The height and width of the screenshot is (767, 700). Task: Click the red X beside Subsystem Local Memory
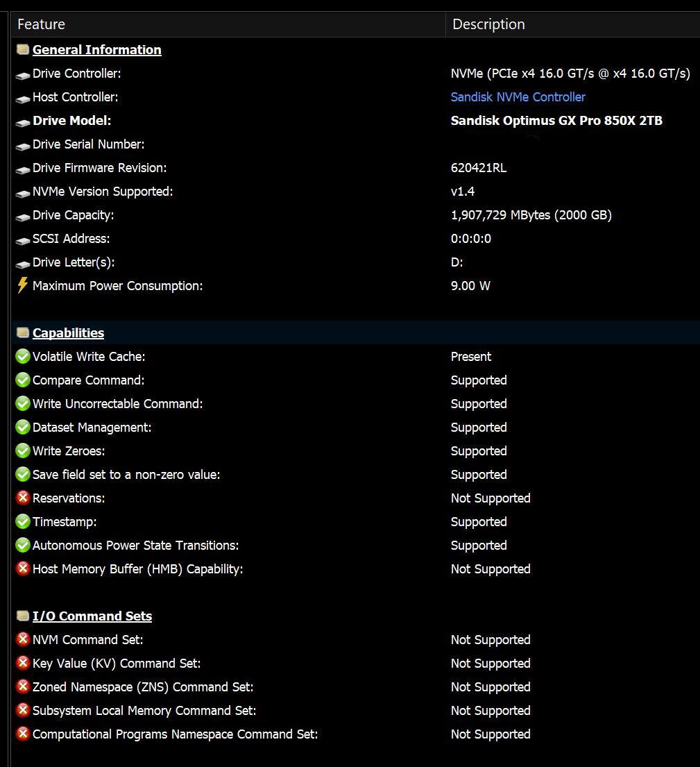tap(22, 710)
